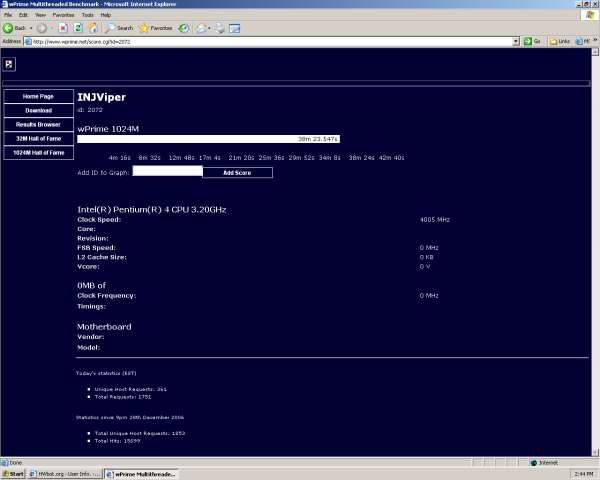Click the Motherboard heading

[104, 327]
